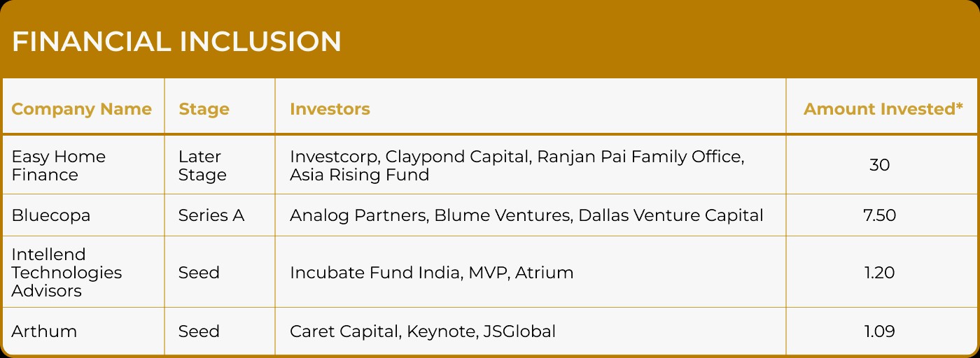Click the Investors column header

tap(330, 109)
